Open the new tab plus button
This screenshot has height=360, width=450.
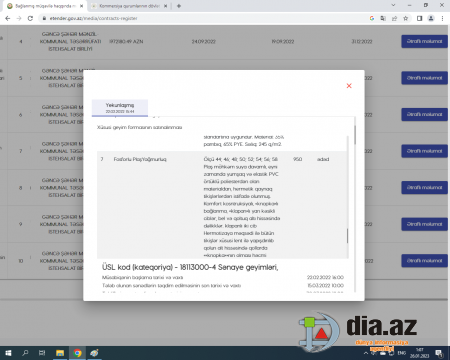click(x=179, y=6)
